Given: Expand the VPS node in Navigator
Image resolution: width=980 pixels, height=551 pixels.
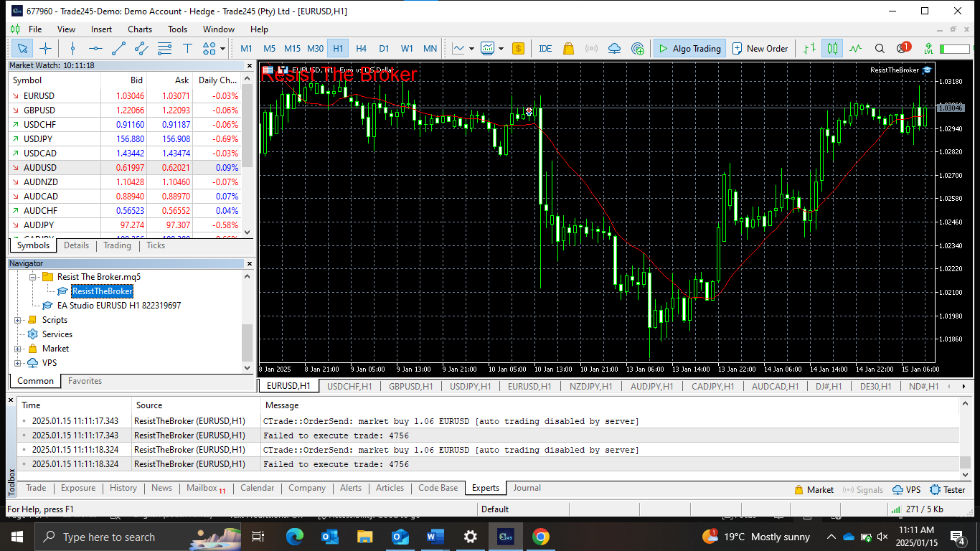Looking at the screenshot, I should (x=18, y=363).
